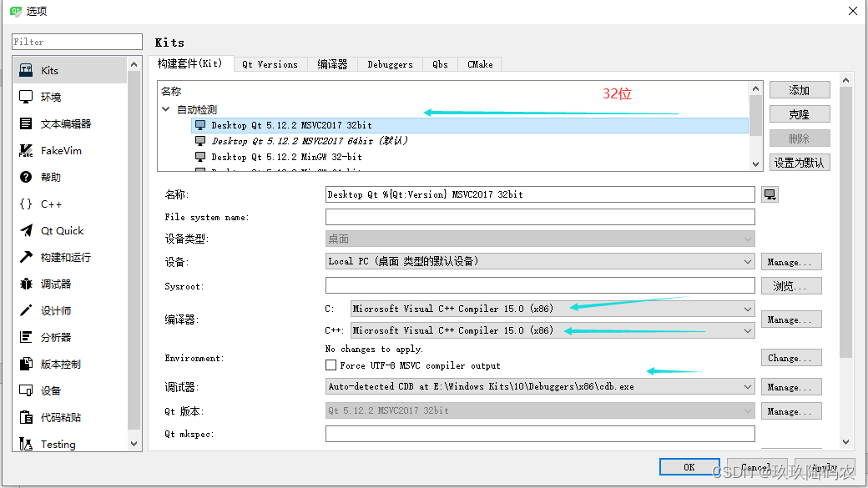Viewport: 868px width, 488px height.
Task: Click the kit icon button beside name field
Action: click(x=770, y=194)
